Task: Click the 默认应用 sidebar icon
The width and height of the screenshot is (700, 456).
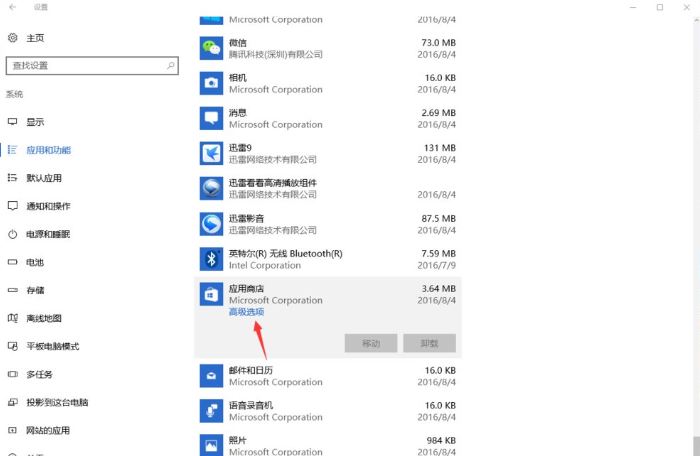Action: pos(12,178)
